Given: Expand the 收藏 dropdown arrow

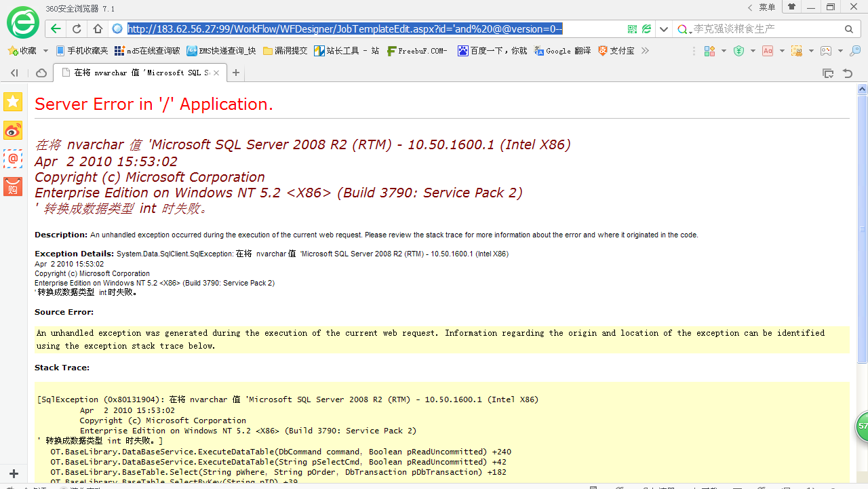Looking at the screenshot, I should [45, 51].
